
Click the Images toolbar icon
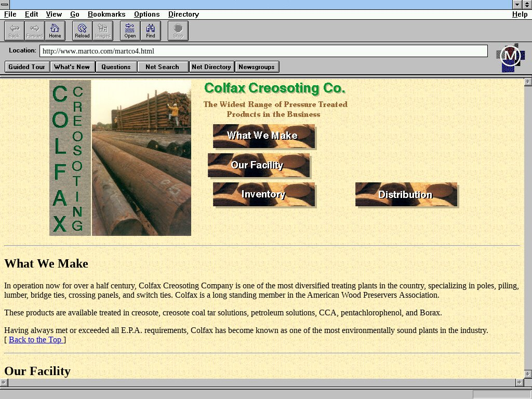(x=102, y=31)
